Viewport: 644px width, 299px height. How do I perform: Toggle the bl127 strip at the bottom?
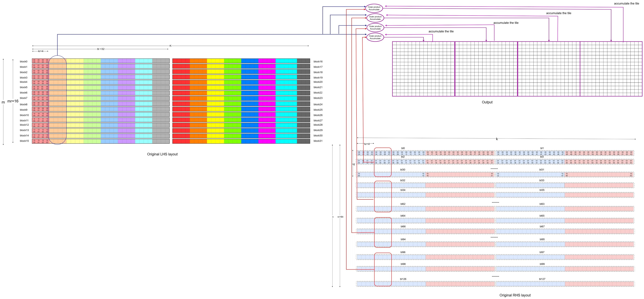click(x=550, y=284)
